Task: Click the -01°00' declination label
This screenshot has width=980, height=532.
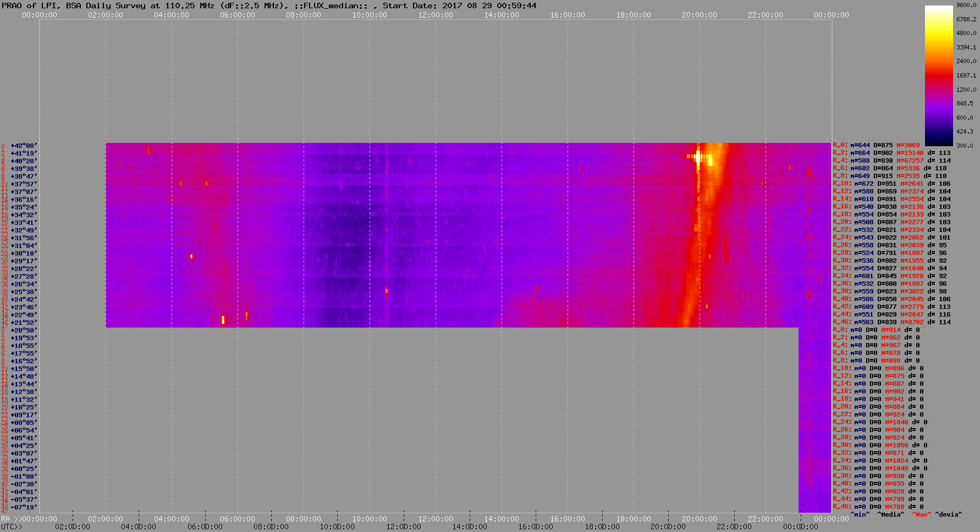Action: click(x=24, y=476)
